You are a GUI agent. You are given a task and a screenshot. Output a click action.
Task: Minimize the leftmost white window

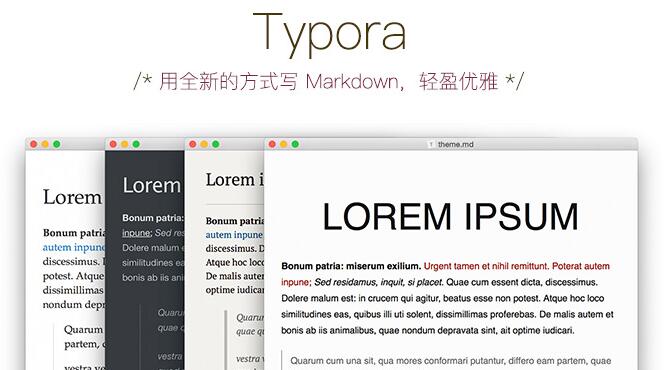click(x=45, y=144)
